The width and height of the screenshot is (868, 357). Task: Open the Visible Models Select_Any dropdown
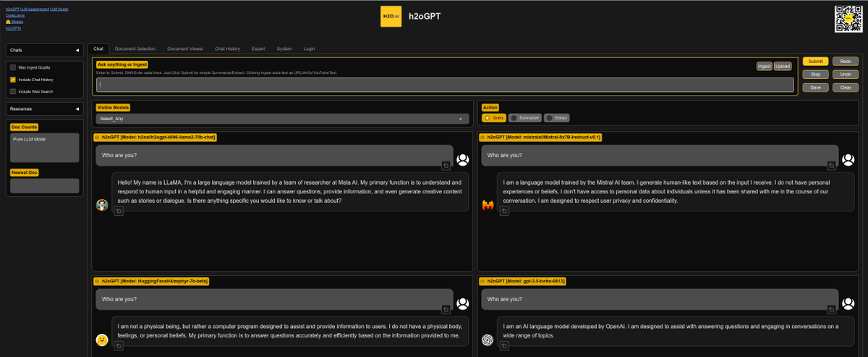point(282,119)
